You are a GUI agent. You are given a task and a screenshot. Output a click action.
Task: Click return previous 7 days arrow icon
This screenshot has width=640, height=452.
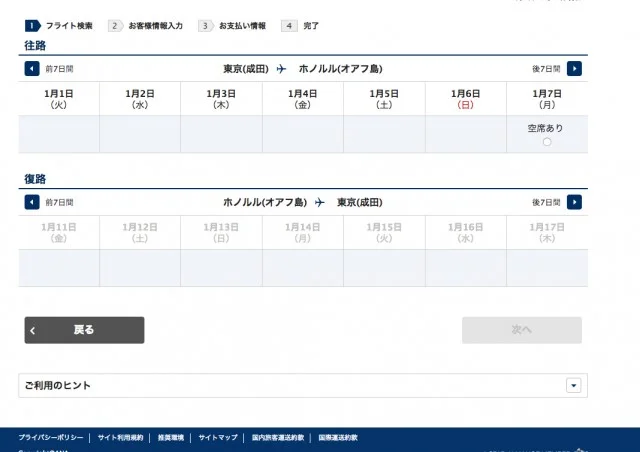coord(32,202)
